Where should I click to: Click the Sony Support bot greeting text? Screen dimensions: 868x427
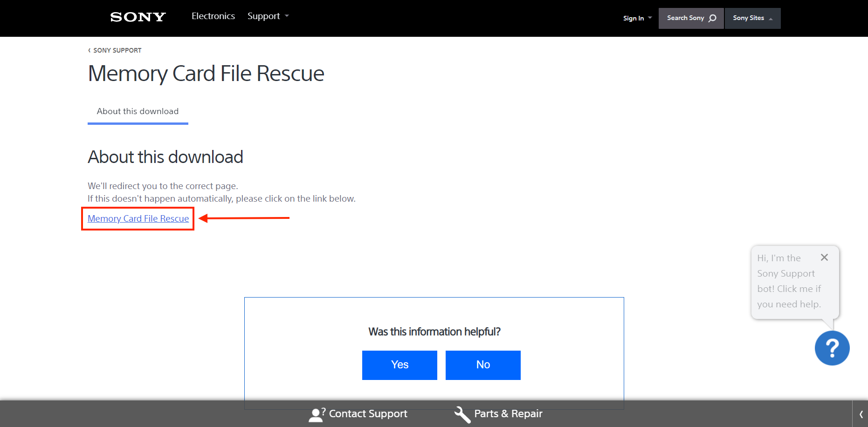point(788,281)
